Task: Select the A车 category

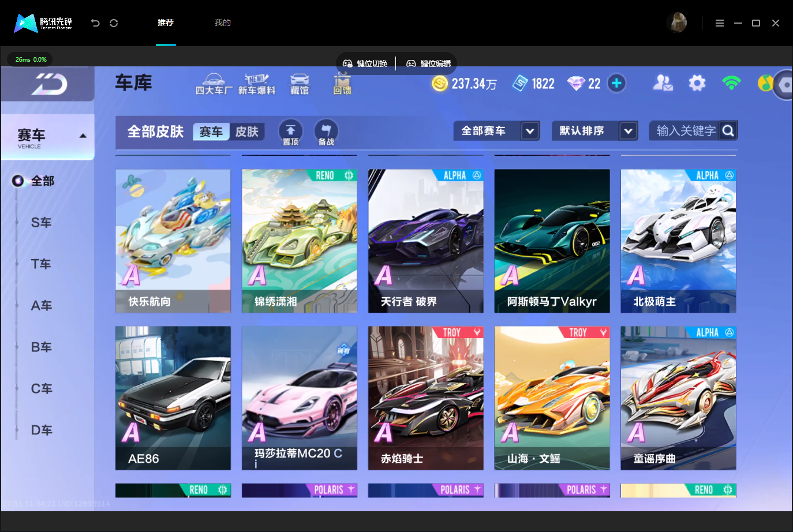Action: tap(42, 306)
